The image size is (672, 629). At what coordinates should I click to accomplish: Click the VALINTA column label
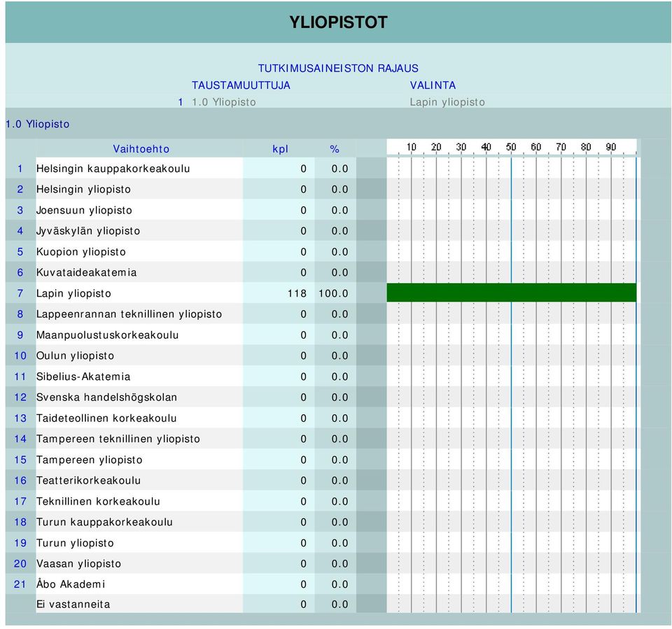click(x=433, y=85)
